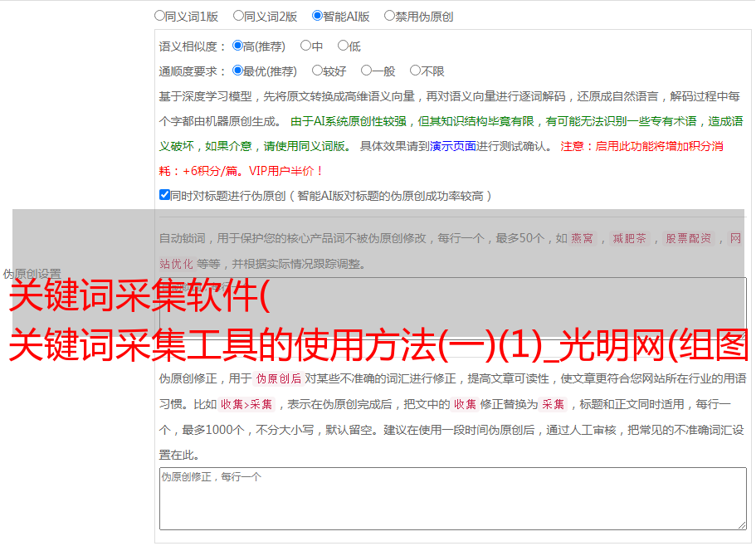The height and width of the screenshot is (546, 756).
Task: Set 语义相似度 to 高(推荐)
Action: pyautogui.click(x=237, y=46)
